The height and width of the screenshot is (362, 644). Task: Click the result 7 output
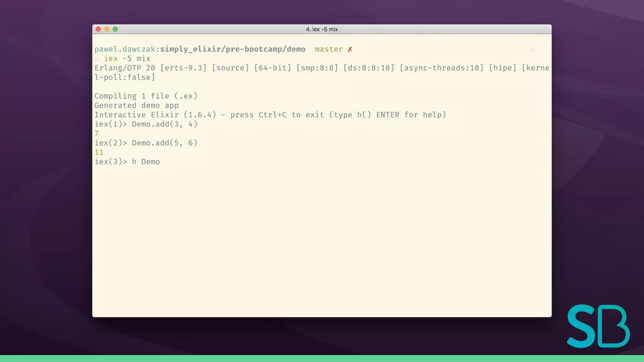pos(97,134)
